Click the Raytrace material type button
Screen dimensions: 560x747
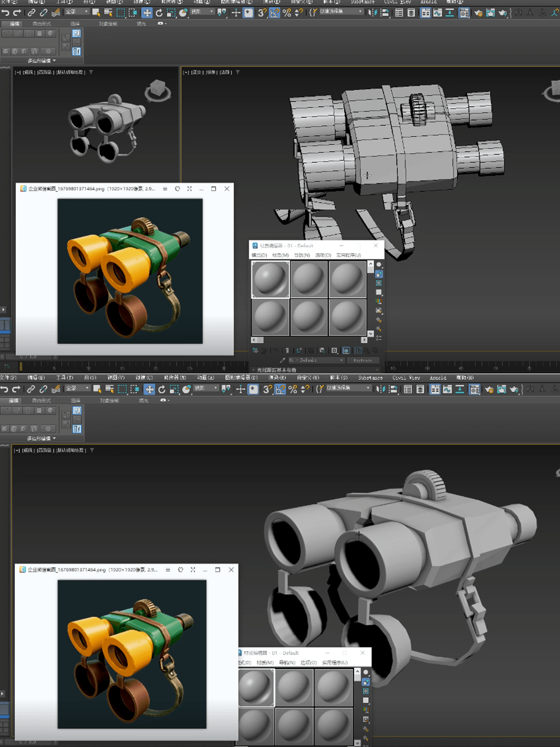(363, 360)
